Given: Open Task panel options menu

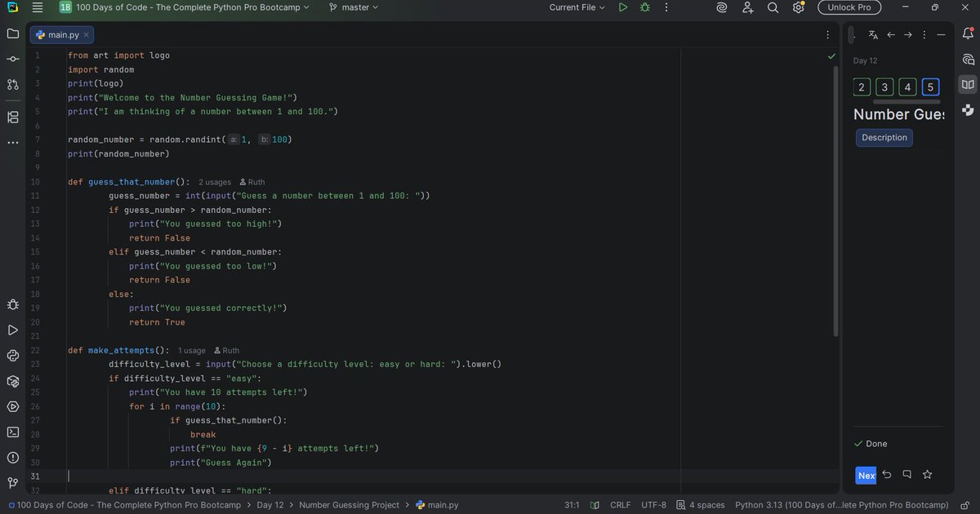Looking at the screenshot, I should (x=924, y=35).
